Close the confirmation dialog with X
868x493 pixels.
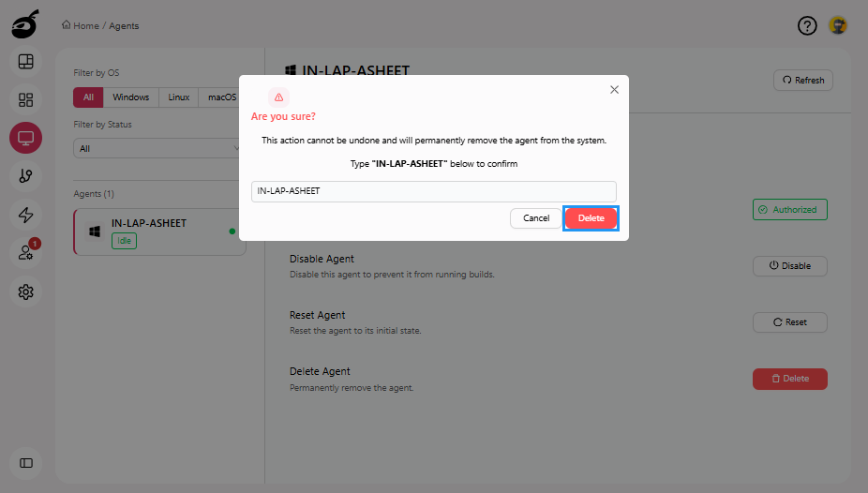(614, 90)
